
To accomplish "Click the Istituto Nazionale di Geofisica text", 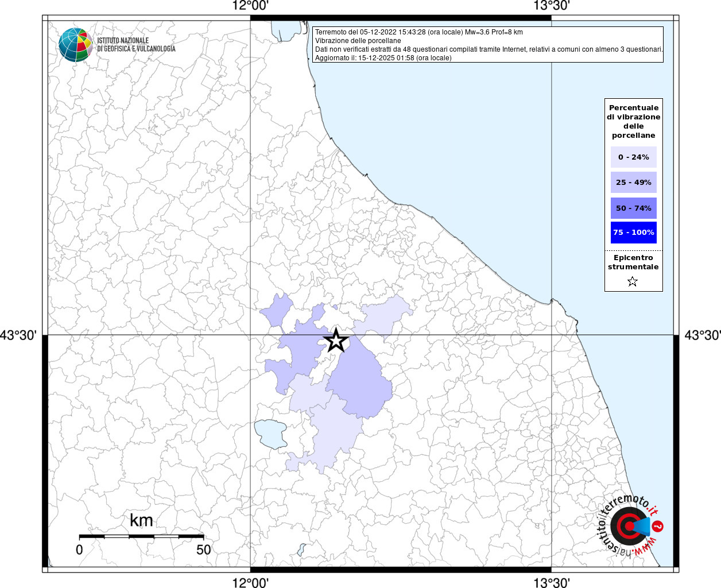I will pyautogui.click(x=136, y=45).
